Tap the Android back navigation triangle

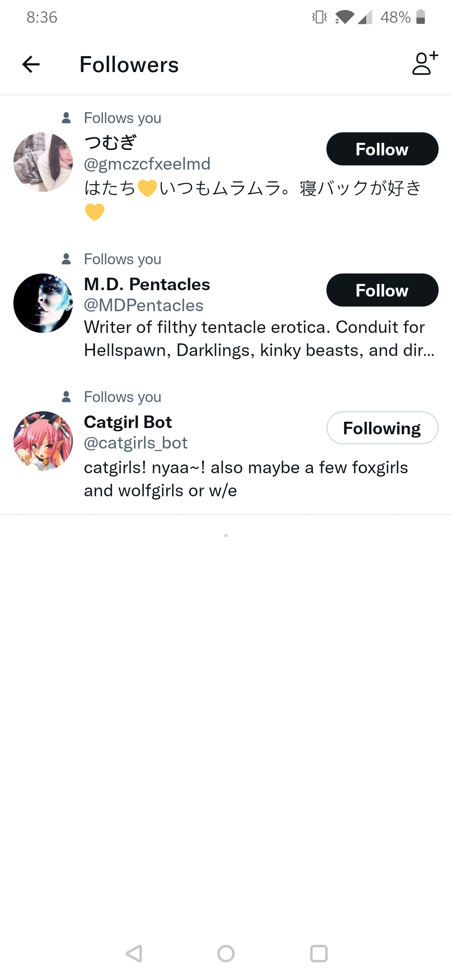pos(134,954)
